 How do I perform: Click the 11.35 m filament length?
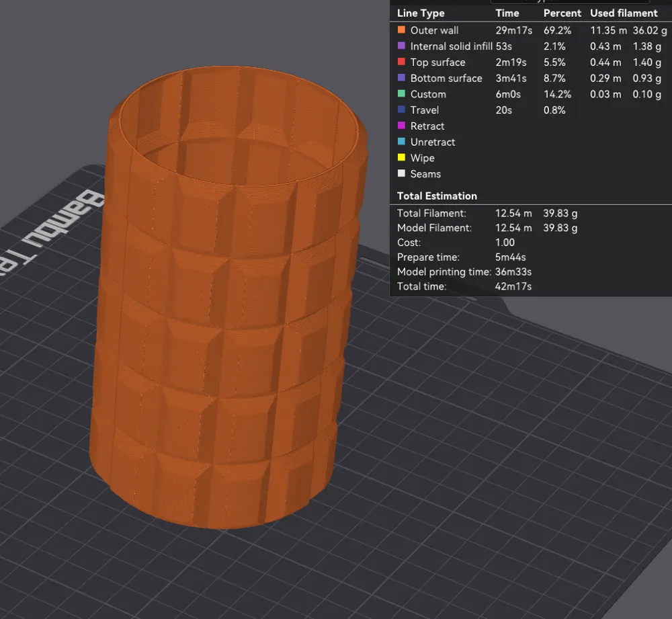pos(608,30)
